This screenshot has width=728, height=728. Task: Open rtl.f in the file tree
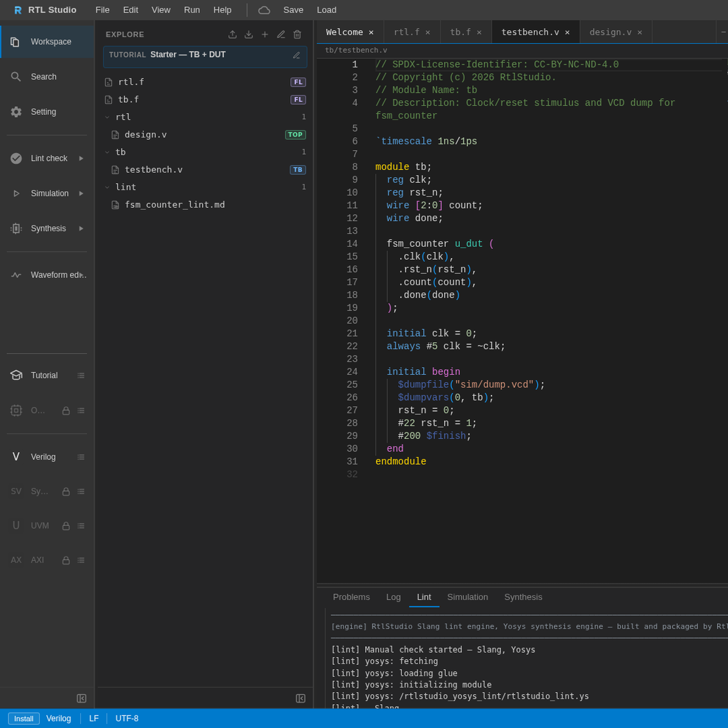(x=205, y=82)
